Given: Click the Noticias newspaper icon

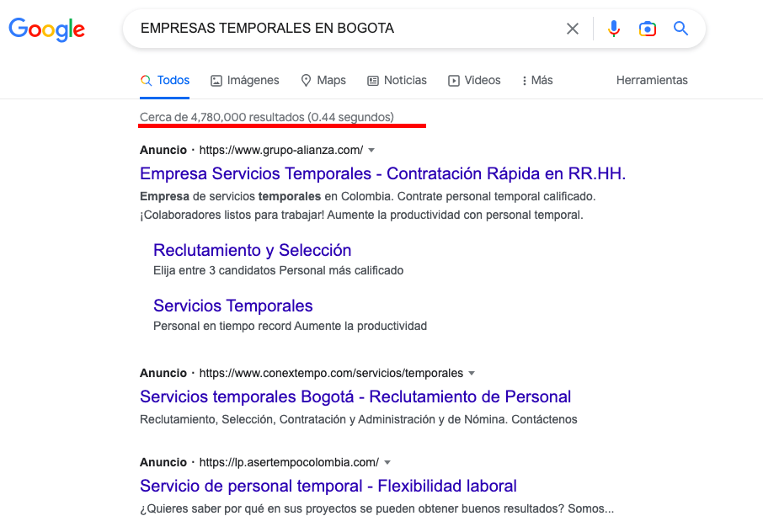Looking at the screenshot, I should click(x=373, y=81).
